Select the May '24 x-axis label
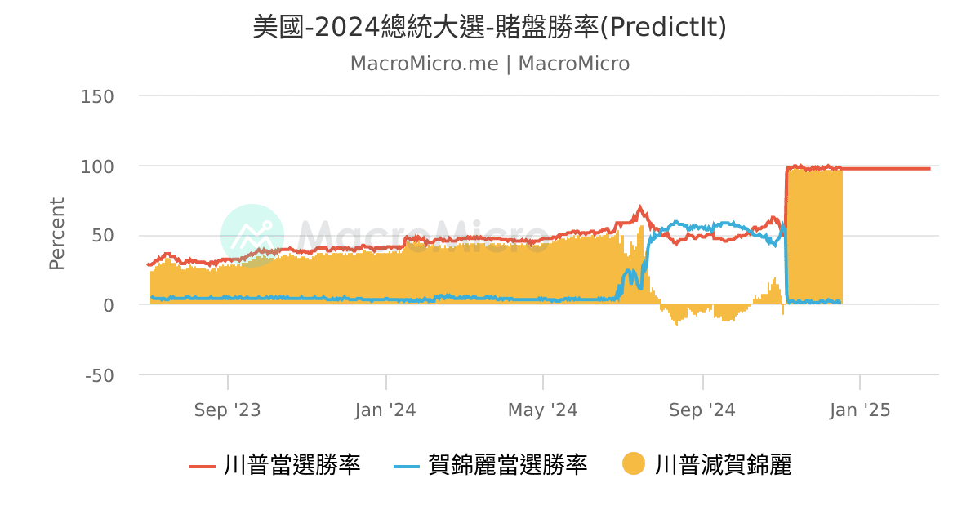 (543, 410)
